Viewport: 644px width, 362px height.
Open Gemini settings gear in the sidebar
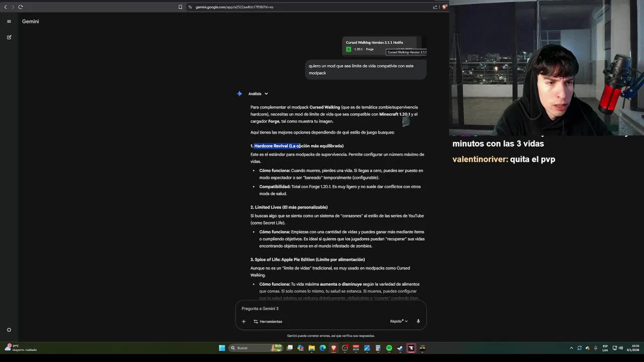point(9,330)
